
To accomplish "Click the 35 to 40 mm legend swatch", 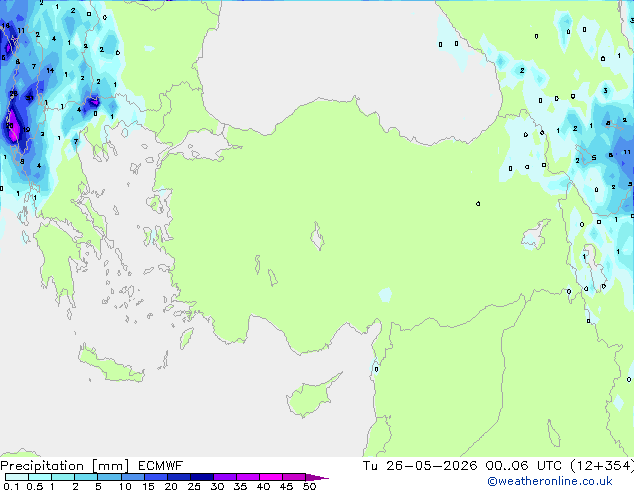I will [248, 477].
